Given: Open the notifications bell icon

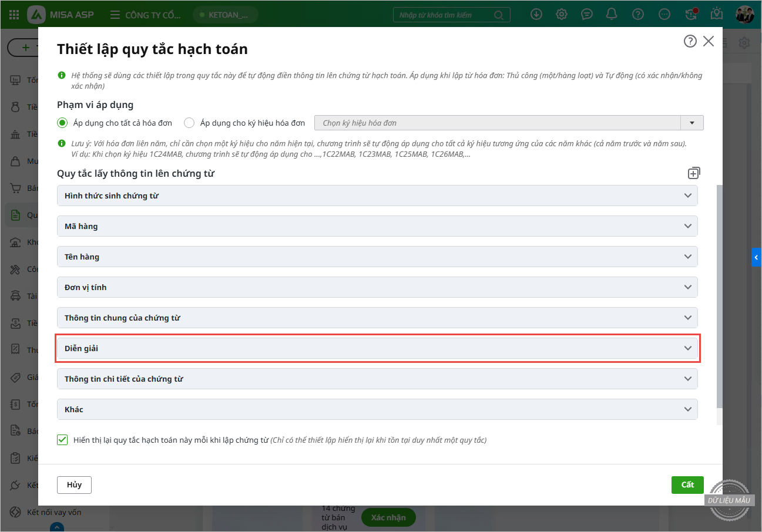Looking at the screenshot, I should (612, 14).
